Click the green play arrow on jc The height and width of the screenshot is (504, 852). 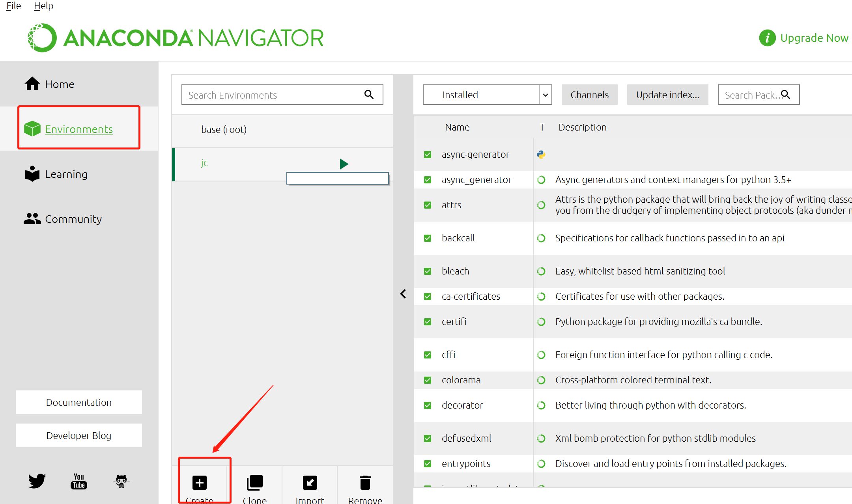tap(344, 164)
